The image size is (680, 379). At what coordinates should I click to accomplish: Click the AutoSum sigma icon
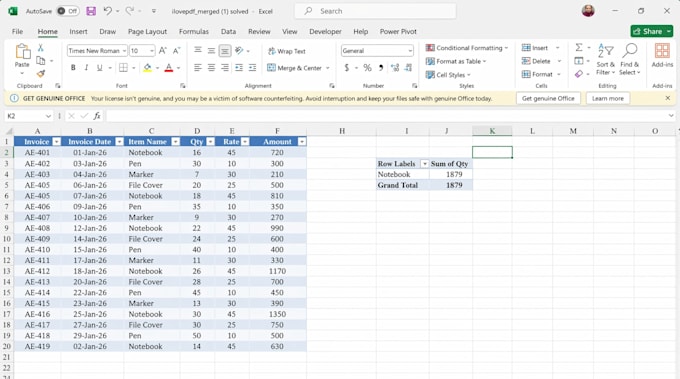click(579, 47)
